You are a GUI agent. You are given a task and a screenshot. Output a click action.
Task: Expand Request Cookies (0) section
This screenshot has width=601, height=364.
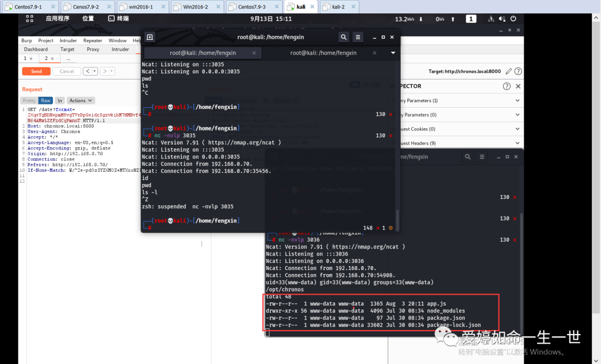(x=457, y=129)
